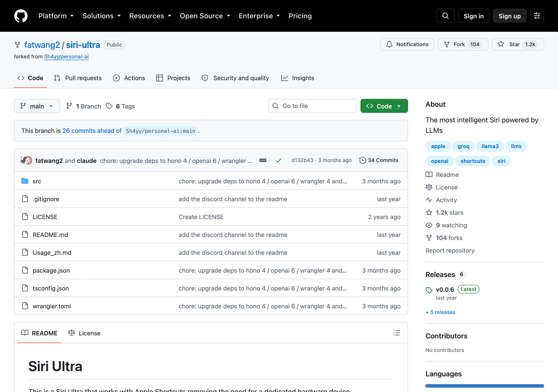Open the 1 Branch list
The image size is (558, 392).
84,106
